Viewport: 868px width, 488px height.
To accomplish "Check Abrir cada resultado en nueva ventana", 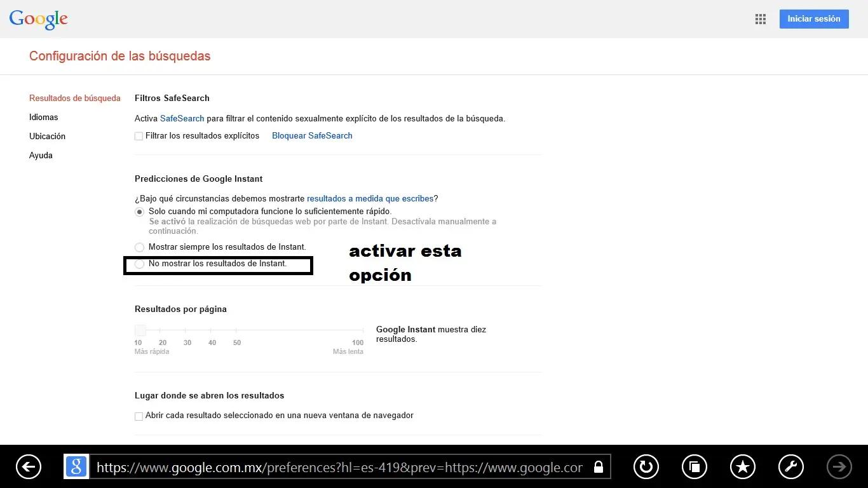I will click(139, 416).
